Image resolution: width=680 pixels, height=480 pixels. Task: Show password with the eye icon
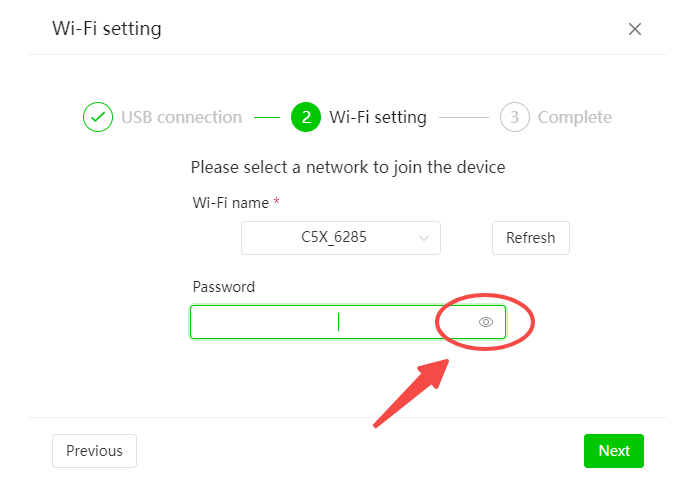[487, 322]
